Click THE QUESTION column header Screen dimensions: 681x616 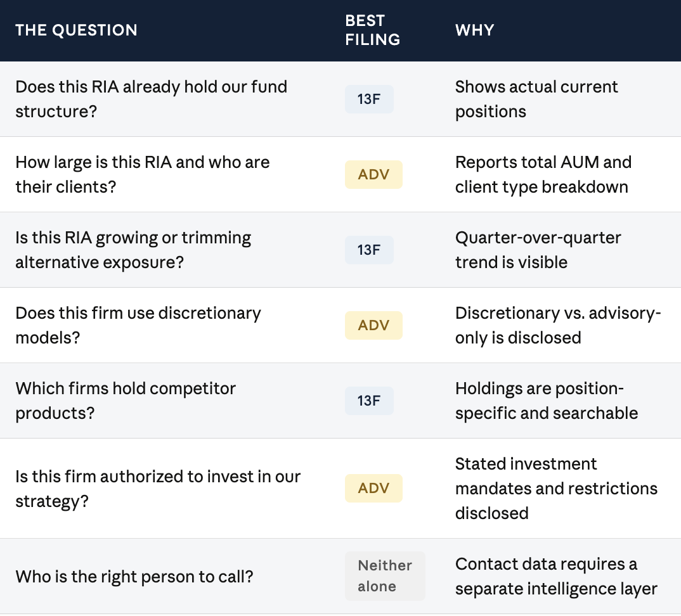(x=77, y=30)
